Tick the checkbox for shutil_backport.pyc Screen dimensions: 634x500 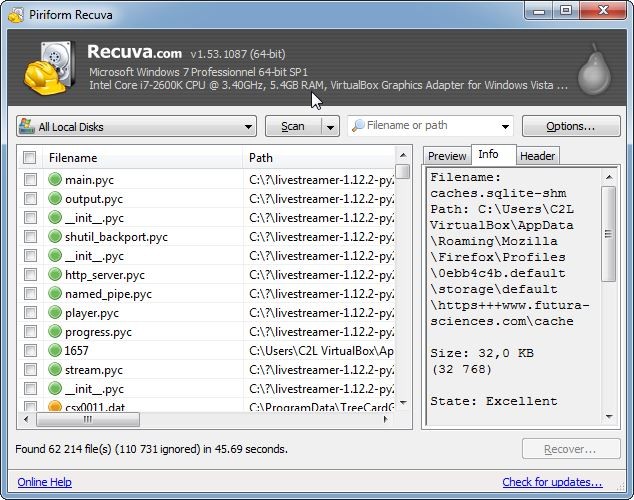click(x=30, y=236)
